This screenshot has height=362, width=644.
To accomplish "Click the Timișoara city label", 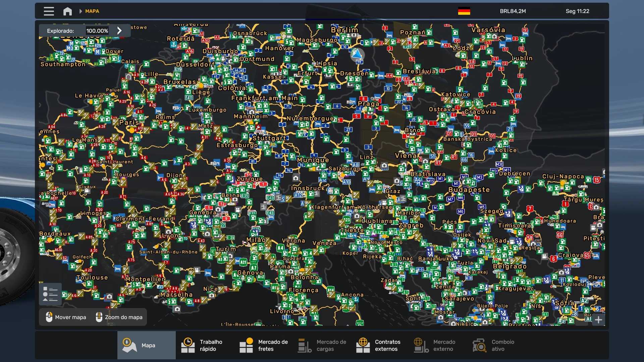I will coord(515,226).
